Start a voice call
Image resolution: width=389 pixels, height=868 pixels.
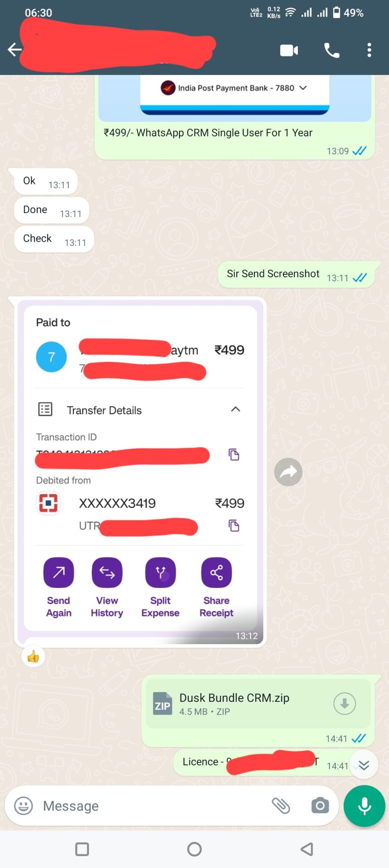point(331,50)
